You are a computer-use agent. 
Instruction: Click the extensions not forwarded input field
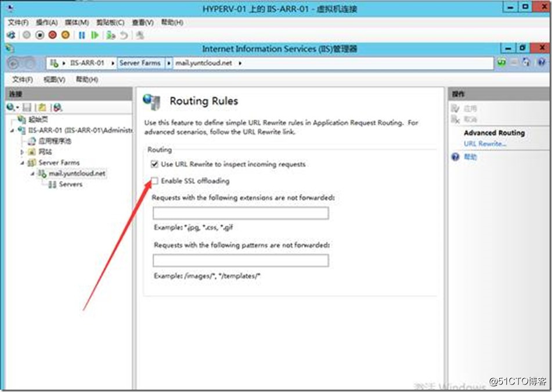point(241,213)
